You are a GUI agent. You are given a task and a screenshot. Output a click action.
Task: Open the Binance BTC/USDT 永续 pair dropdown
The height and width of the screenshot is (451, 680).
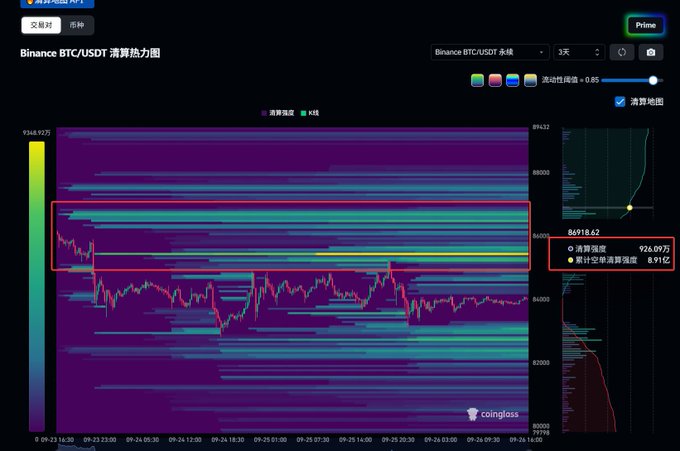coord(490,52)
